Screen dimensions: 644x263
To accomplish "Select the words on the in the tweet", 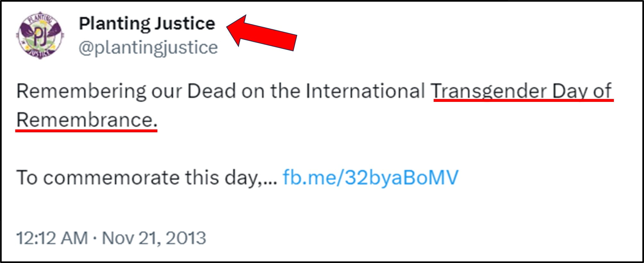I will [x=271, y=91].
